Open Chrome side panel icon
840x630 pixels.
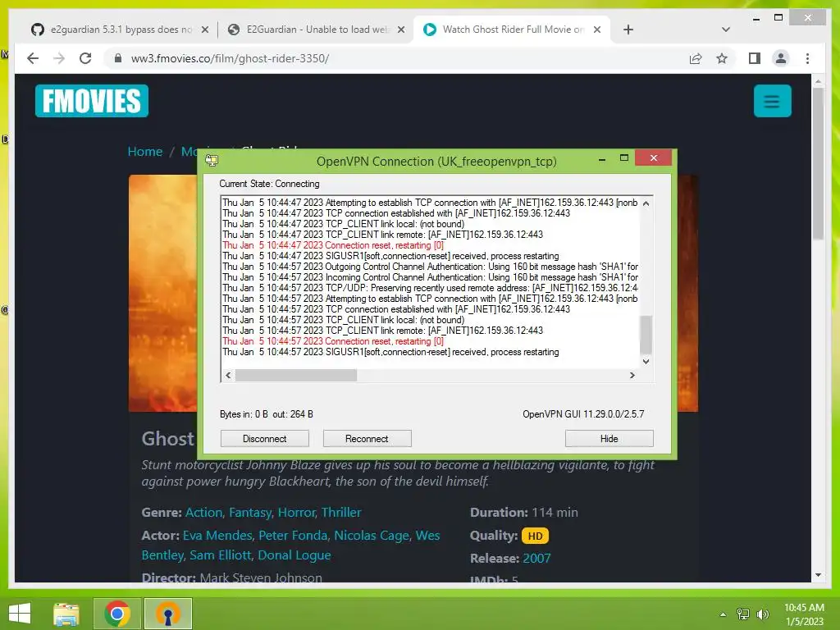[x=755, y=58]
